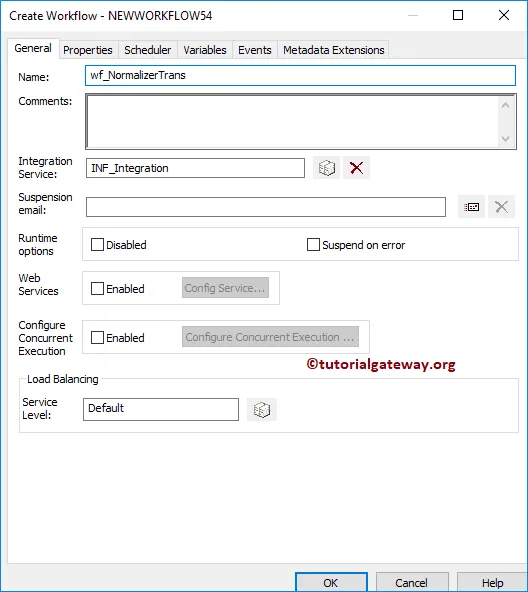This screenshot has width=528, height=592.
Task: Click the workflow Name field
Action: 300,75
